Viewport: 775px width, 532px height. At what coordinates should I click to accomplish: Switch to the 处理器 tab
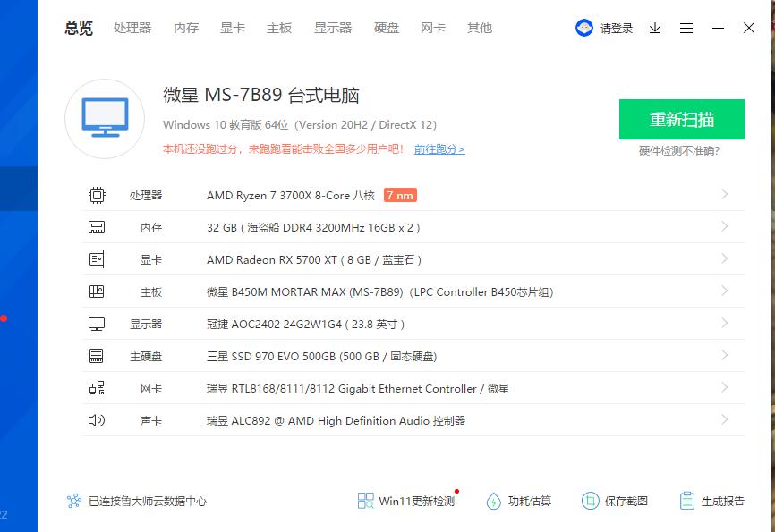click(132, 28)
